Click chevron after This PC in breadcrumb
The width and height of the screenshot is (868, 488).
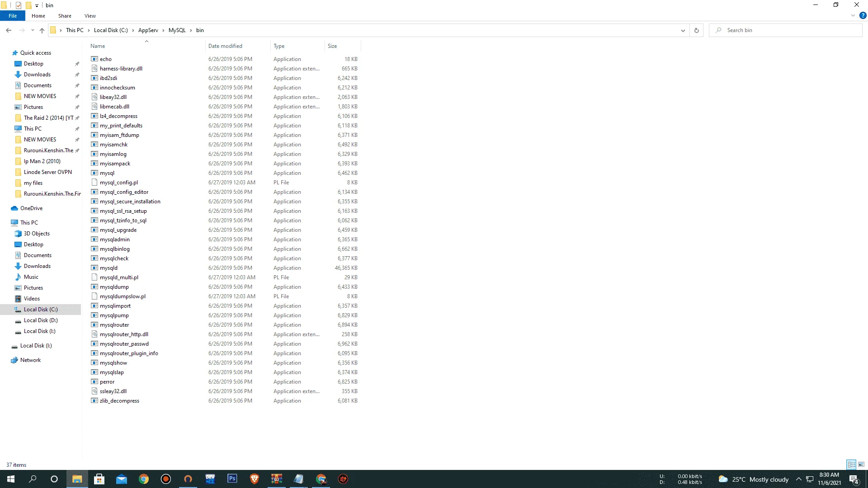(89, 30)
